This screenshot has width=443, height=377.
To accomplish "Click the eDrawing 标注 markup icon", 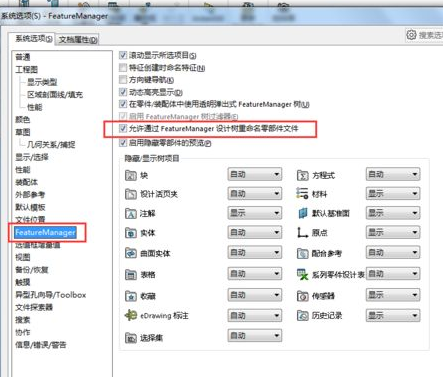I will pos(131,315).
